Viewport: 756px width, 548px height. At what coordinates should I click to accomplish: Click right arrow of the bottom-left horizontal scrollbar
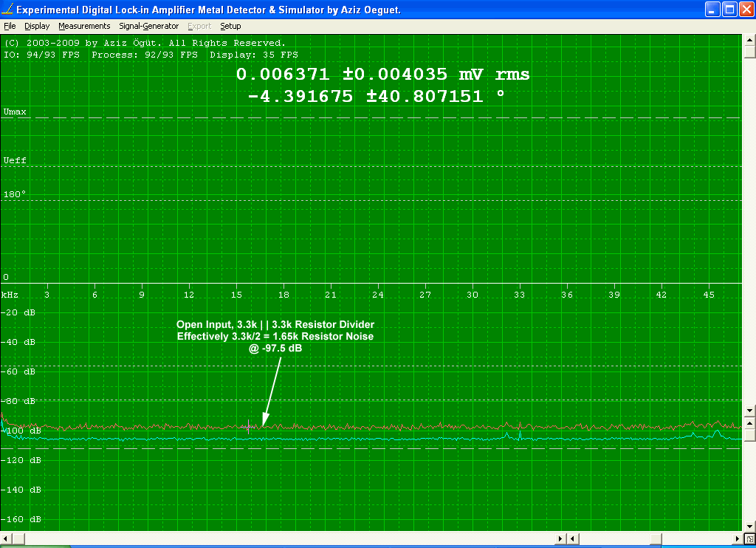[x=560, y=538]
